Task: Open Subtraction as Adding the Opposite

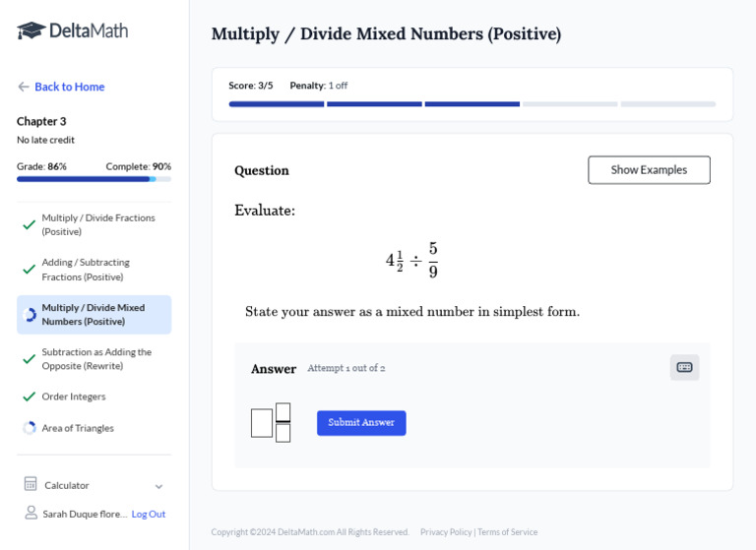Action: click(x=96, y=359)
